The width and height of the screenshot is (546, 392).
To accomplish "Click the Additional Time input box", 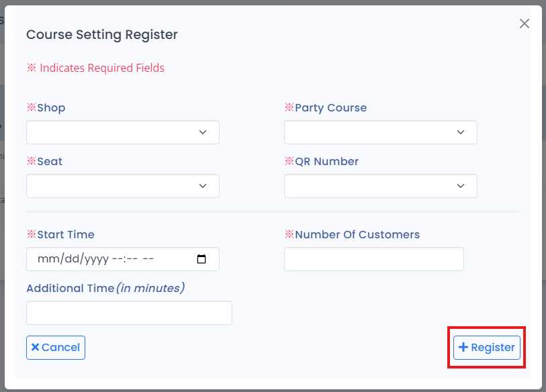I will coord(129,313).
